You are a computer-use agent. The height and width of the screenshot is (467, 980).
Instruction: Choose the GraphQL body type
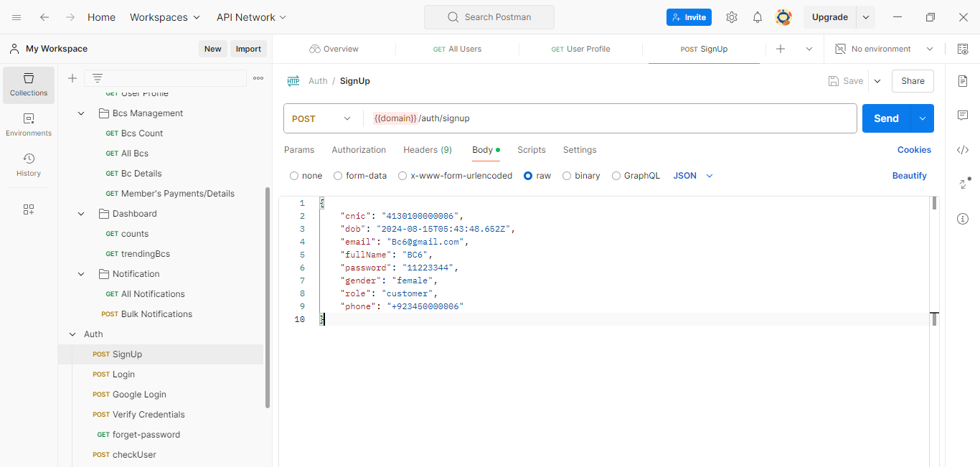tap(616, 176)
